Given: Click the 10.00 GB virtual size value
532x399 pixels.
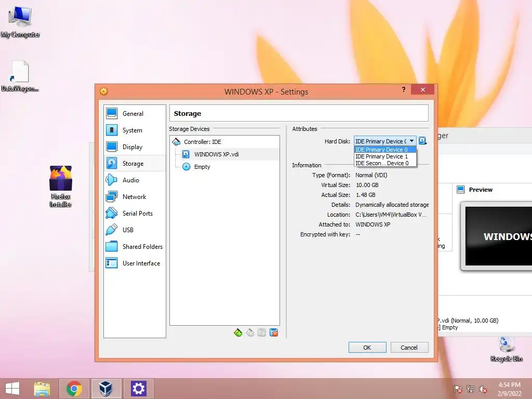Looking at the screenshot, I should tap(367, 185).
